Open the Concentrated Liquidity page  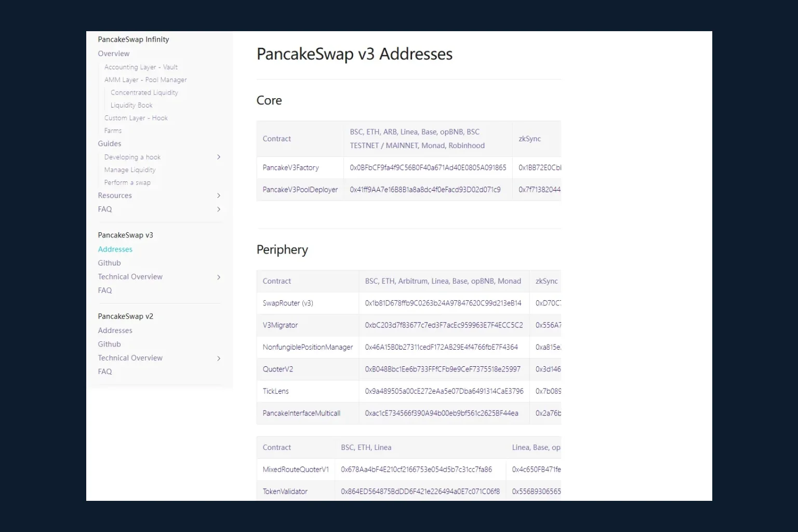[x=144, y=92]
